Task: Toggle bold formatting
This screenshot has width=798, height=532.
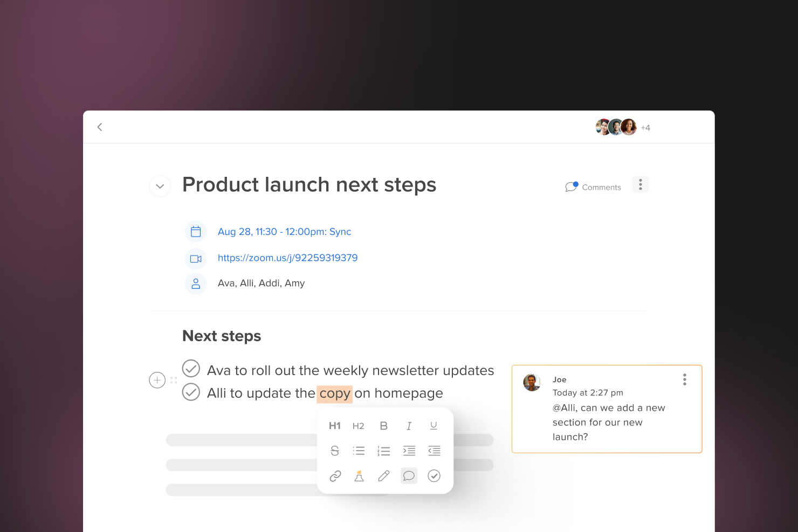Action: (383, 426)
